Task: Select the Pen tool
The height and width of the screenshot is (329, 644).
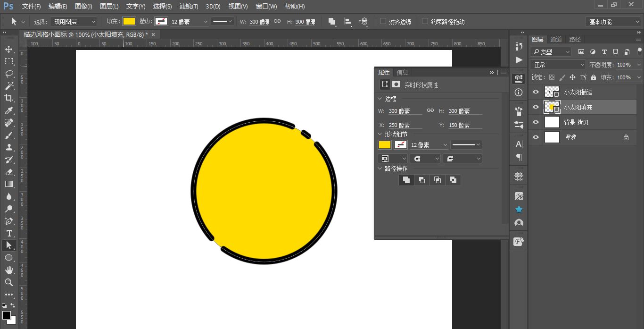Action: 8,221
